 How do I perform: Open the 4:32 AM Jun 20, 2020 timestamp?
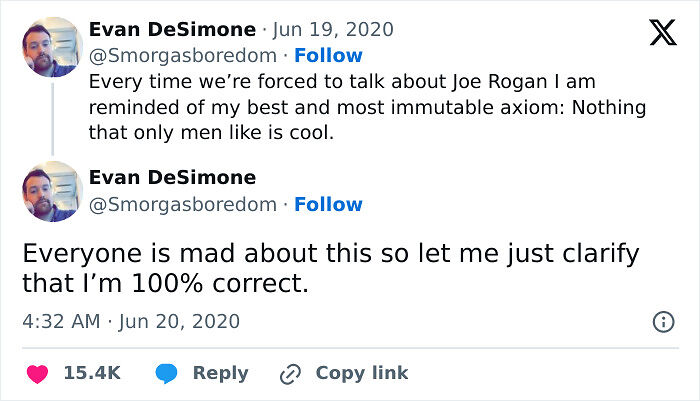[131, 322]
